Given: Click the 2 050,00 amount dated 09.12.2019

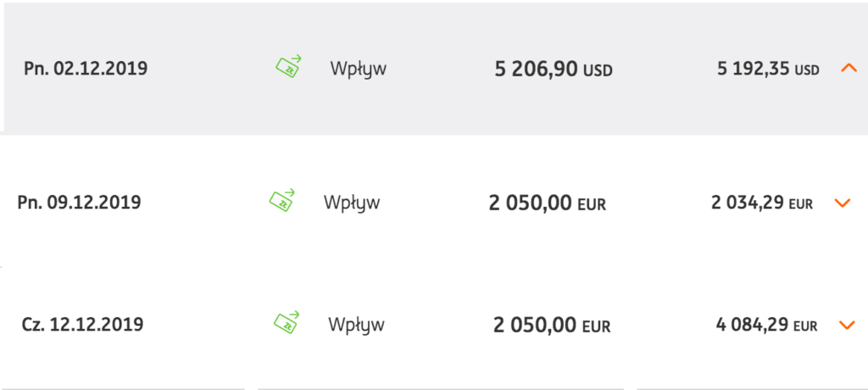Looking at the screenshot, I should click(x=530, y=203).
